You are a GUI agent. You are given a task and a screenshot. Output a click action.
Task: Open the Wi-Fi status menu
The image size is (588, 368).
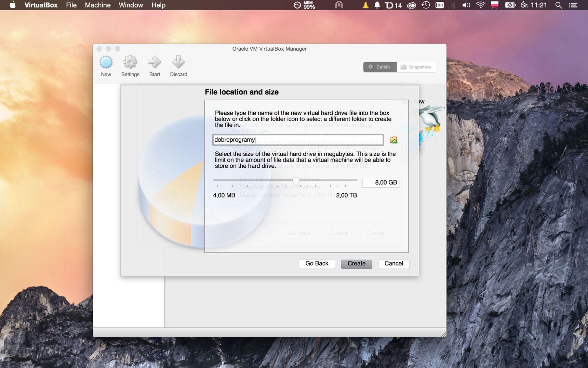point(481,5)
